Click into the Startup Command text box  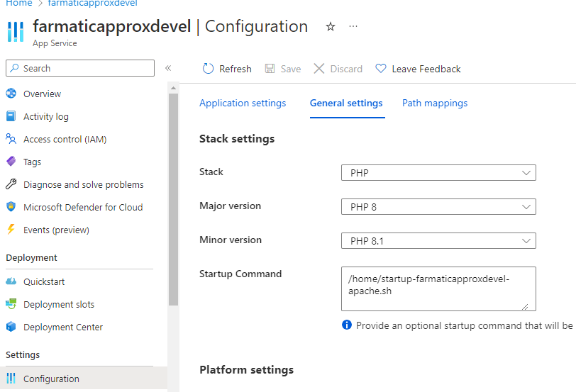[438, 289]
